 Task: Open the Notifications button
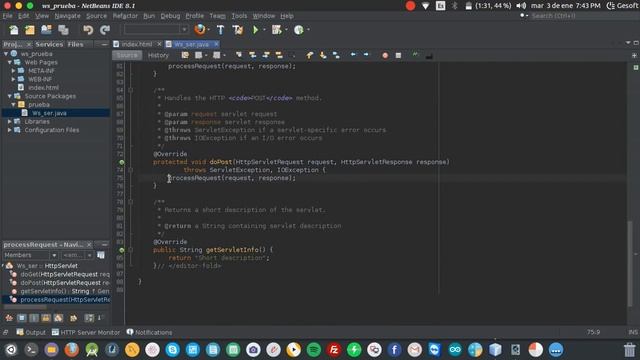149,332
